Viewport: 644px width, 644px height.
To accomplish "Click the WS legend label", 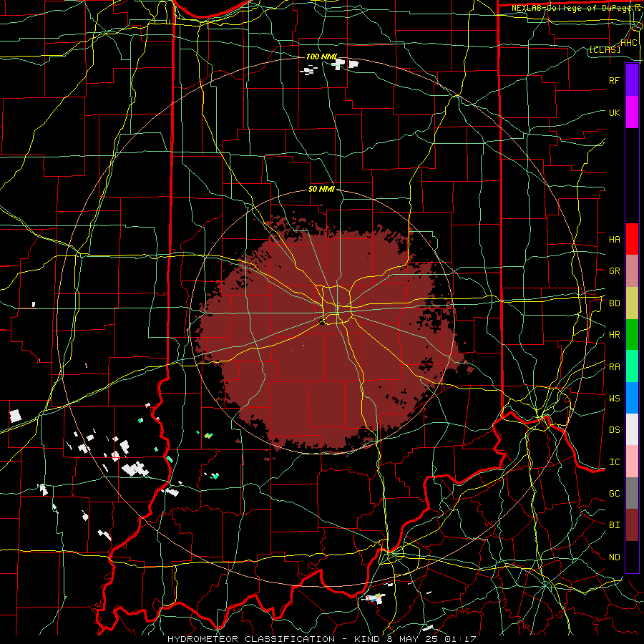I will point(614,399).
